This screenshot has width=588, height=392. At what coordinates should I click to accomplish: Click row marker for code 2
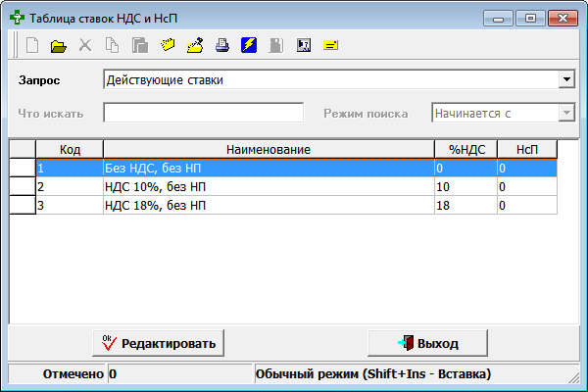click(x=23, y=186)
